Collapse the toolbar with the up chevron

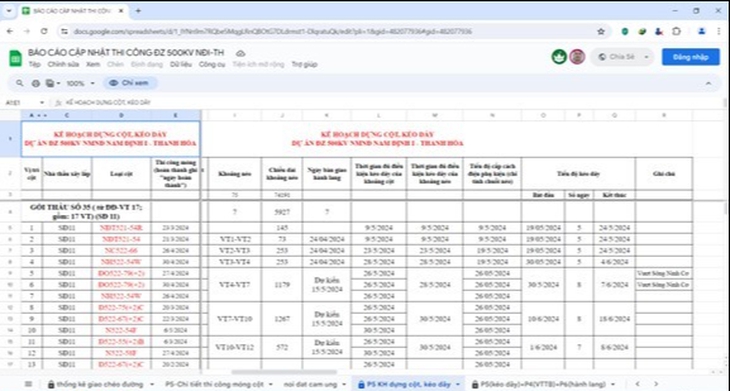[x=708, y=83]
